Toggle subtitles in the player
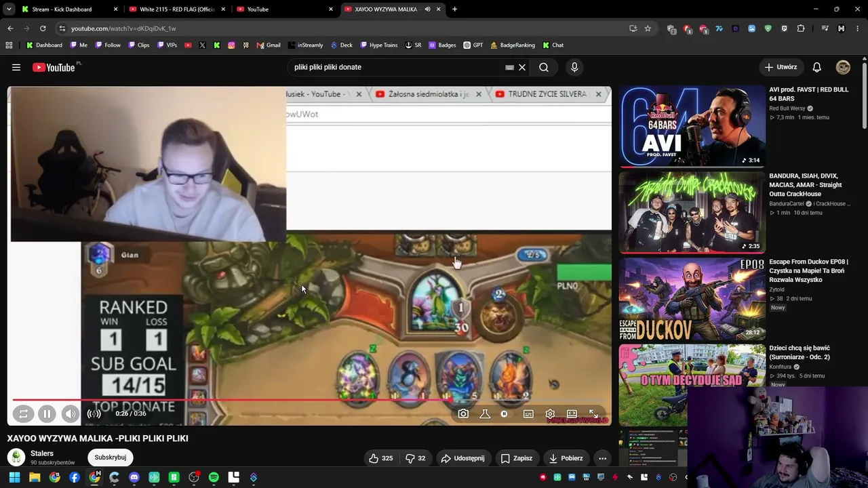Viewport: 868px width, 488px height. [x=528, y=413]
